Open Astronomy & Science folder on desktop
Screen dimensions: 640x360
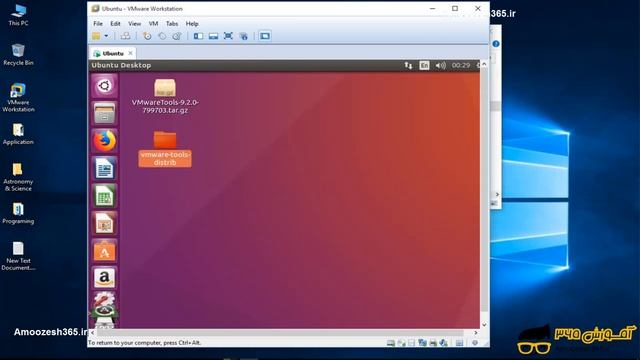pyautogui.click(x=18, y=177)
